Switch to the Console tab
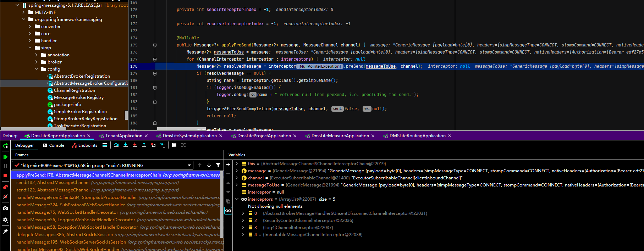The width and height of the screenshot is (644, 251). pos(53,145)
